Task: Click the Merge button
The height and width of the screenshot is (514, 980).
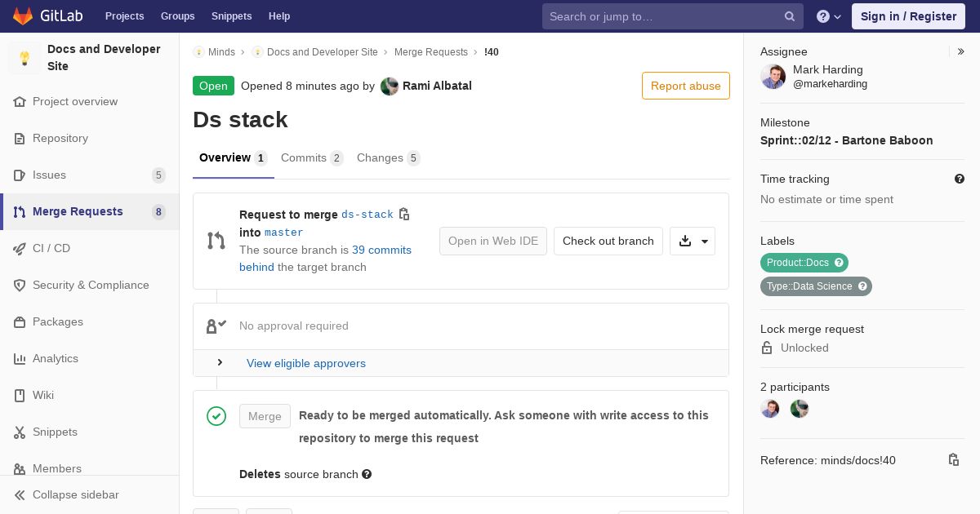Action: [x=265, y=416]
